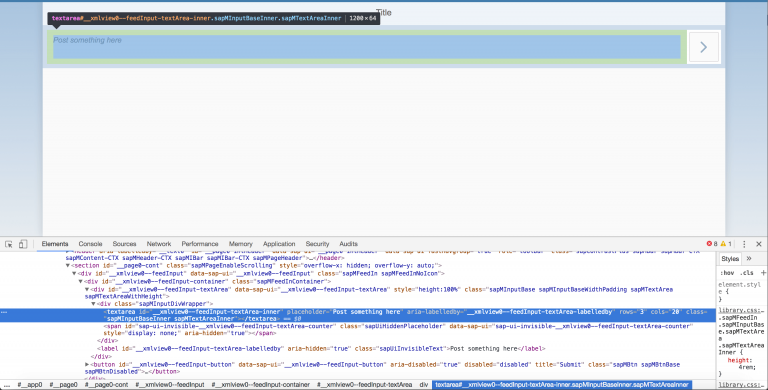Add new style rule plus icon

click(x=763, y=272)
